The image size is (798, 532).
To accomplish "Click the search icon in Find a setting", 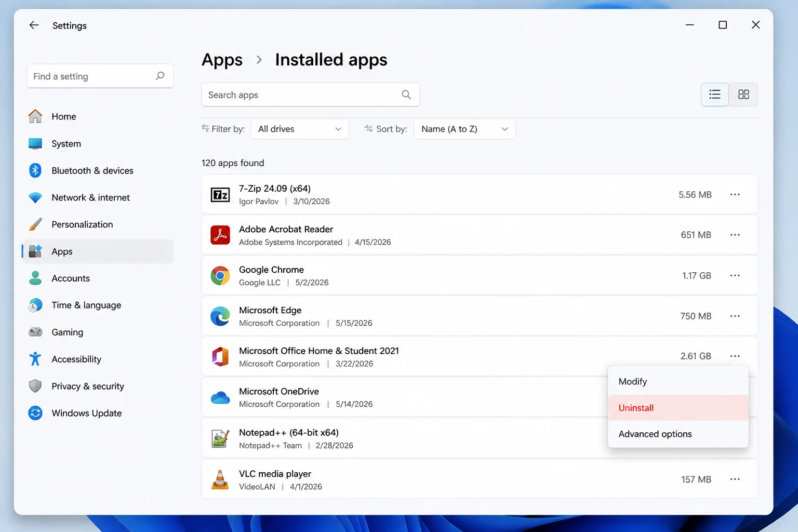I will click(x=160, y=76).
